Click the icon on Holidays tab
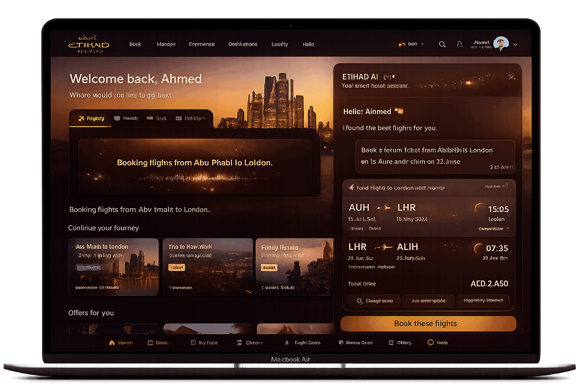Screen dimensions: 588x392 pyautogui.click(x=178, y=118)
